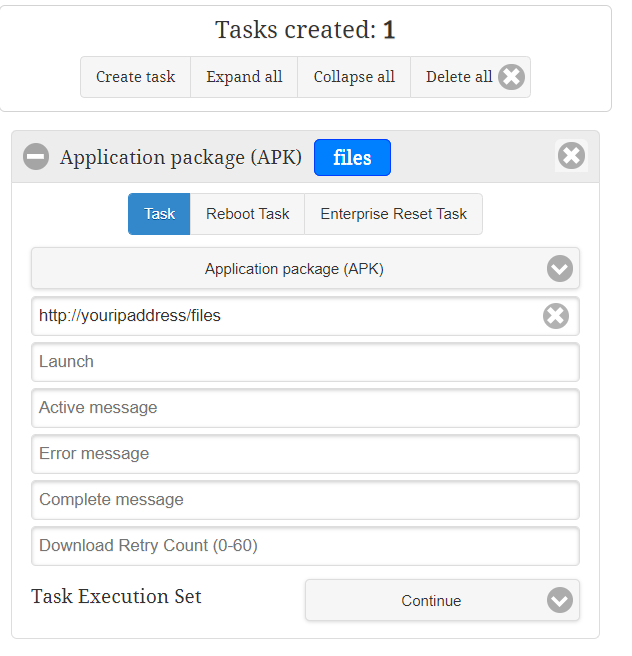
Task: Switch to Reboot Task tab
Action: (x=247, y=214)
